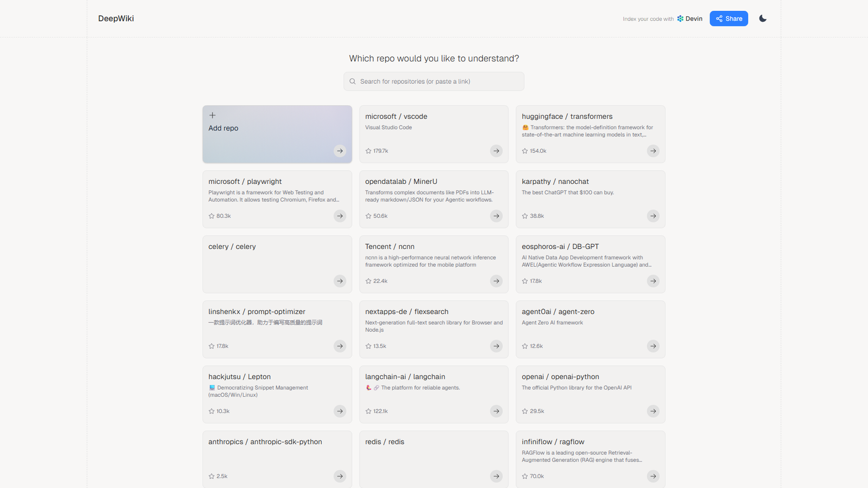
Task: Click the plus icon on the Add repo card
Action: coord(212,115)
